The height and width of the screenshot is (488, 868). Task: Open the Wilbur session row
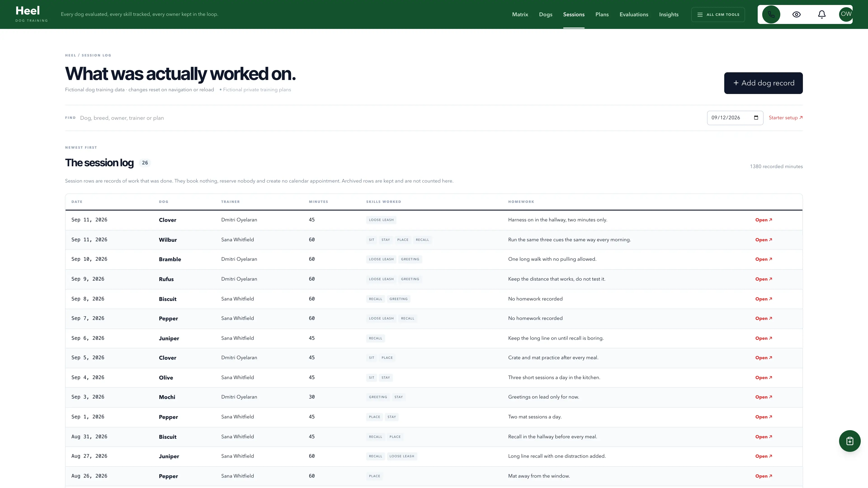(x=763, y=240)
